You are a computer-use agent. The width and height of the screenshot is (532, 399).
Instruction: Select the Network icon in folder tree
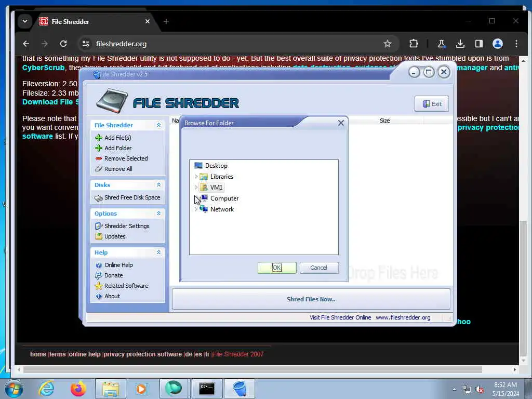(x=204, y=209)
